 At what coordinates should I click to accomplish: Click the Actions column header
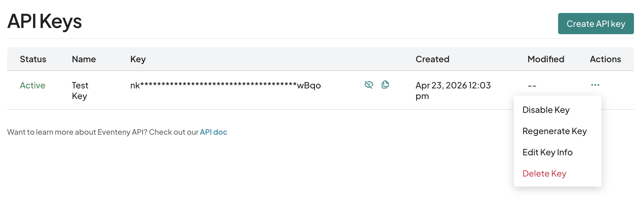[x=605, y=59]
